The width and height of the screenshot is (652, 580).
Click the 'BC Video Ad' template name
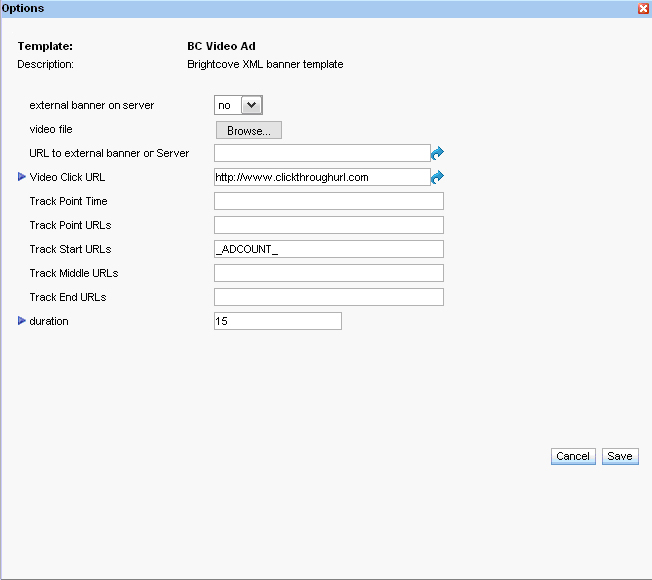point(221,46)
